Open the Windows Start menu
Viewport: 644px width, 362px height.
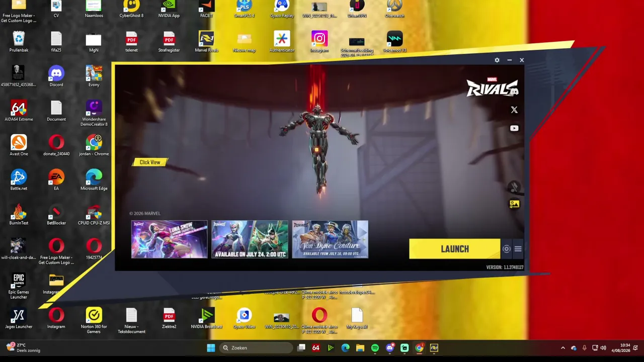[211, 348]
